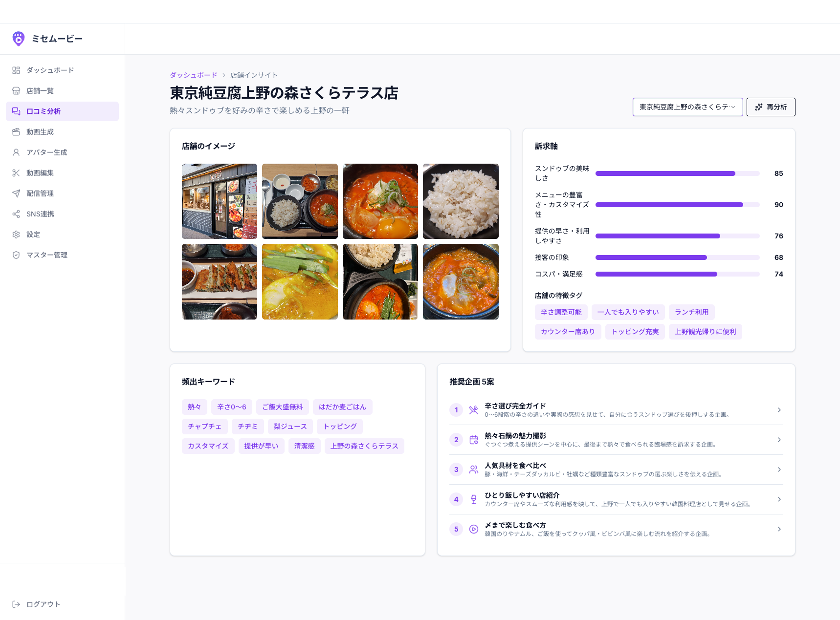The width and height of the screenshot is (840, 620).
Task: Click the メニューの豊富さ score bar at 90
Action: coord(677,205)
